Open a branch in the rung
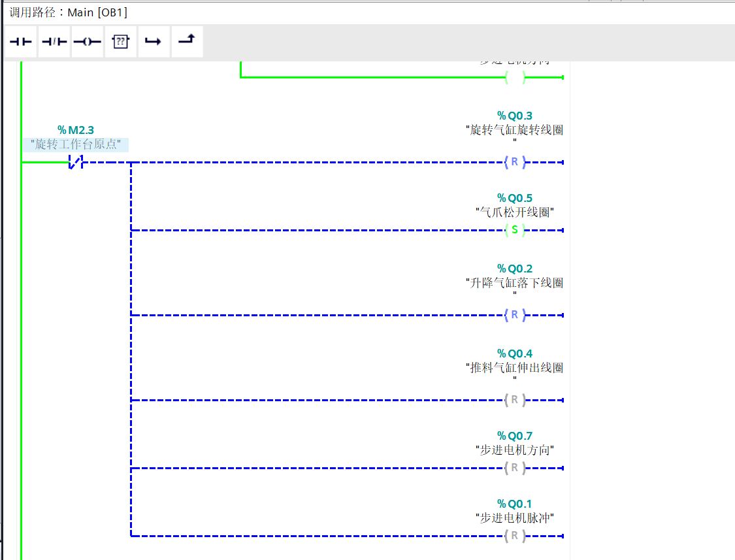The image size is (735, 560). click(x=154, y=42)
